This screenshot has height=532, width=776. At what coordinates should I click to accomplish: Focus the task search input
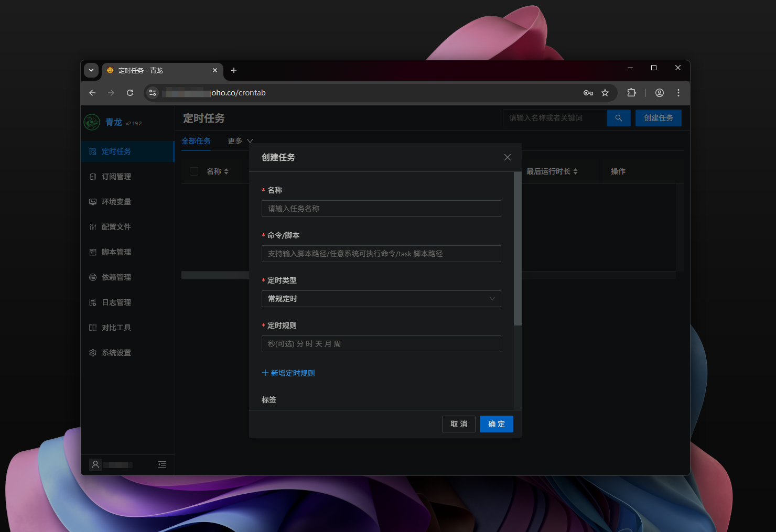click(x=555, y=118)
